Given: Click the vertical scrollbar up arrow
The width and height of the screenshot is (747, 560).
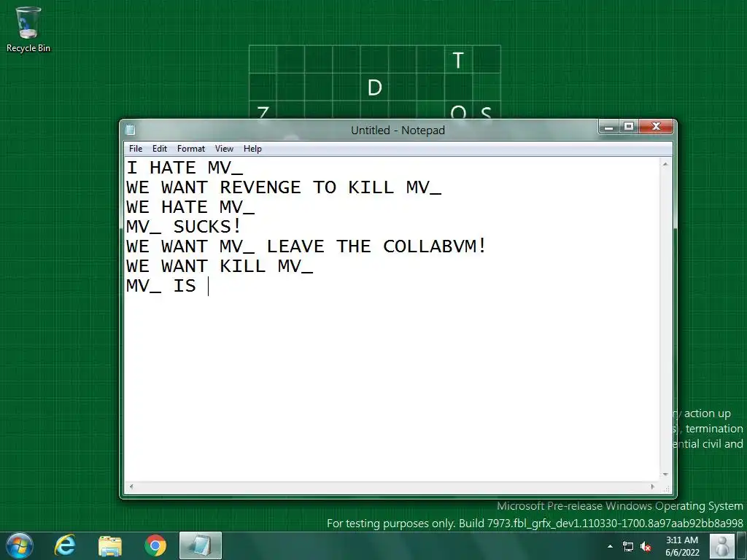Looking at the screenshot, I should [x=665, y=164].
